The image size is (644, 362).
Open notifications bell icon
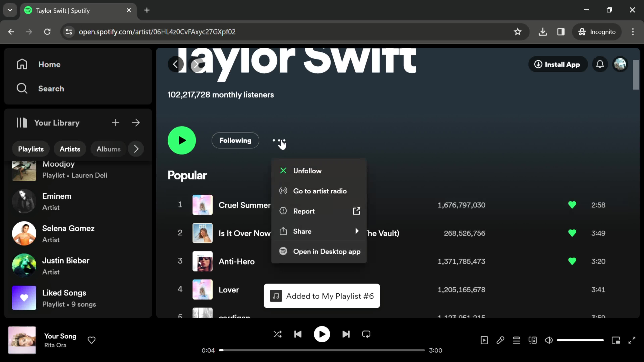click(x=600, y=65)
